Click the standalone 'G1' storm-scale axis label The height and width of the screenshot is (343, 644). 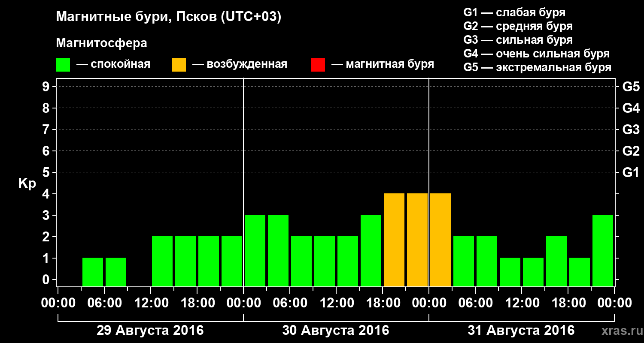631,172
